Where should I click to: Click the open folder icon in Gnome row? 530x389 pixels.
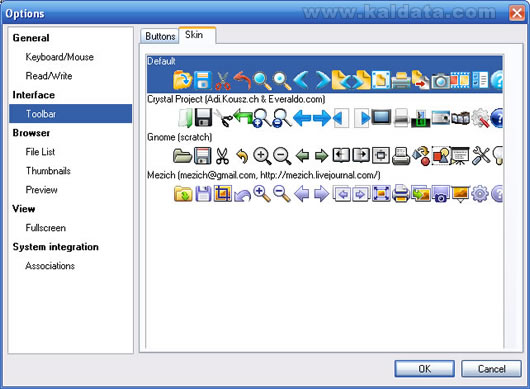click(x=183, y=156)
